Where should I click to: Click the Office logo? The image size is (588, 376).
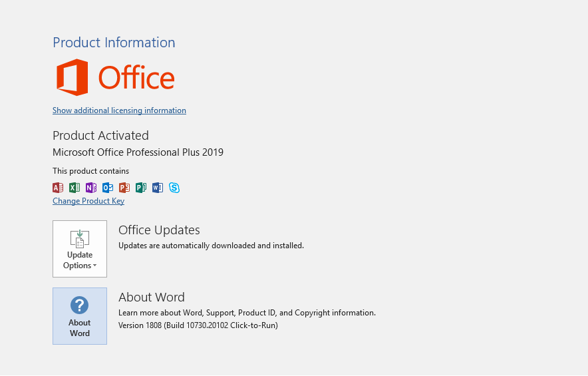(x=116, y=77)
